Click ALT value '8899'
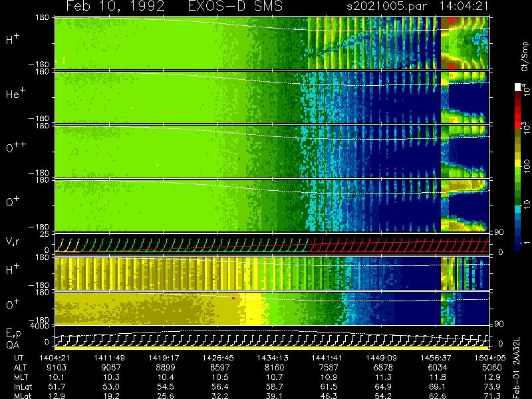The width and height of the screenshot is (532, 399). click(166, 368)
